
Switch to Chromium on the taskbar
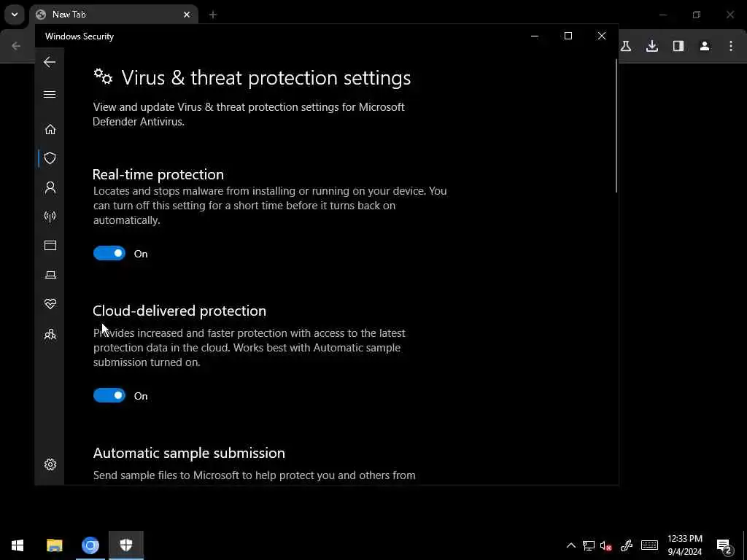click(90, 545)
